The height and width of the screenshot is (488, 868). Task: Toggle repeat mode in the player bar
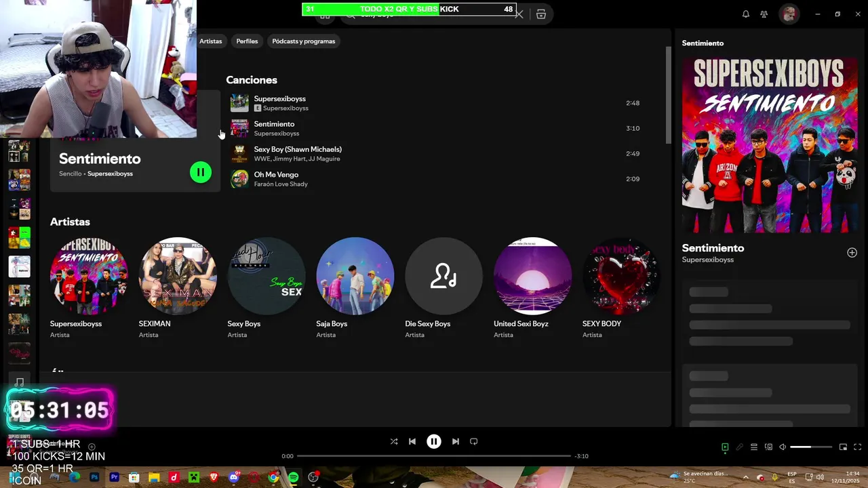[474, 441]
